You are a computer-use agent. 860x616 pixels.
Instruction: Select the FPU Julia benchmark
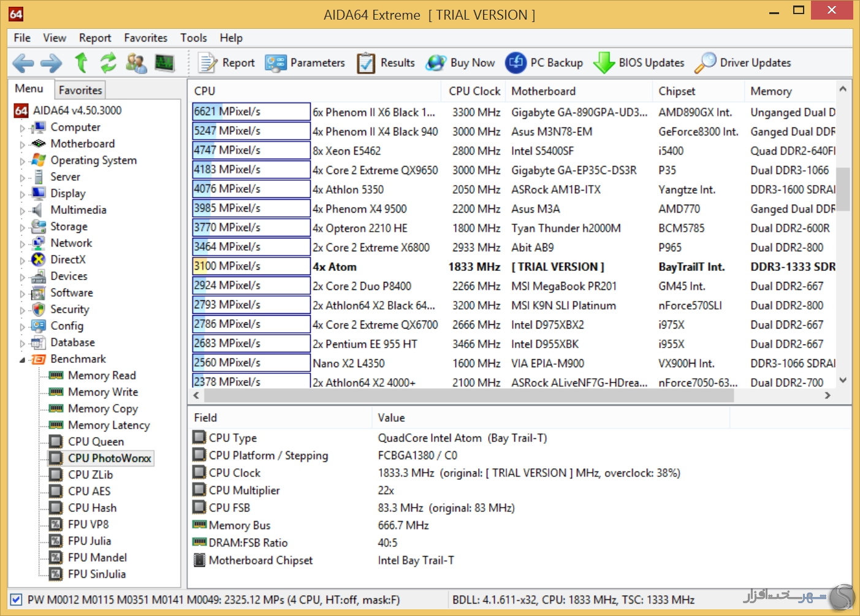89,541
